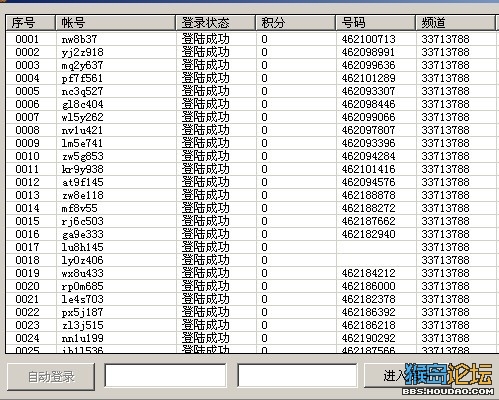Viewport: 499px width, 400px height.
Task: Click number 462182940
Action: [368, 234]
